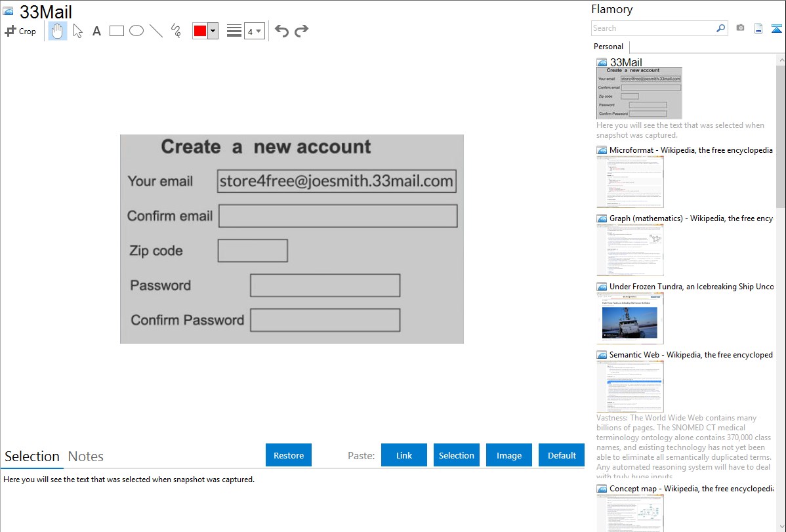This screenshot has width=786, height=532.
Task: Choose the arrow pointer tool
Action: point(77,31)
